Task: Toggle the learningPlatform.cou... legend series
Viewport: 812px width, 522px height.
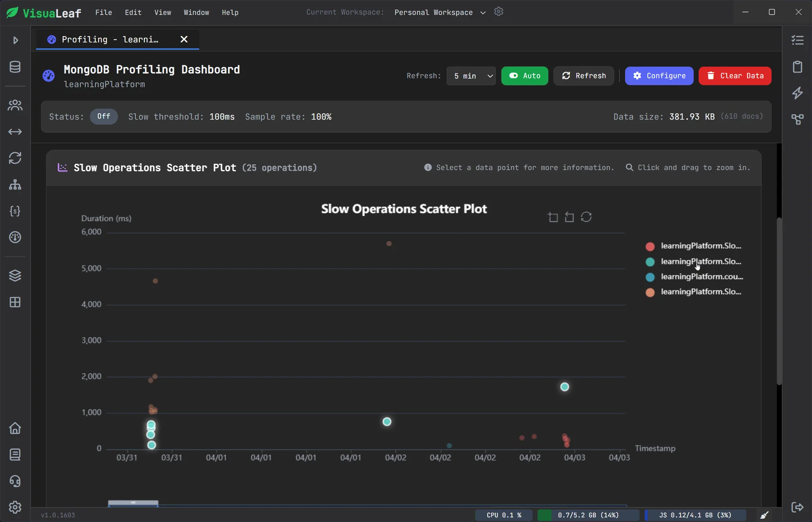Action: point(695,277)
